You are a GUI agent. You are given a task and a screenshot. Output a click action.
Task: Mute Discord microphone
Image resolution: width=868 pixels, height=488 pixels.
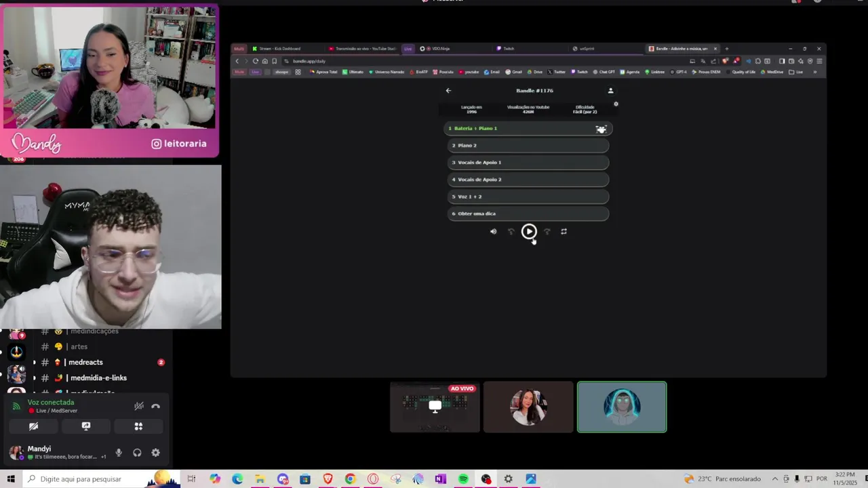click(x=118, y=453)
